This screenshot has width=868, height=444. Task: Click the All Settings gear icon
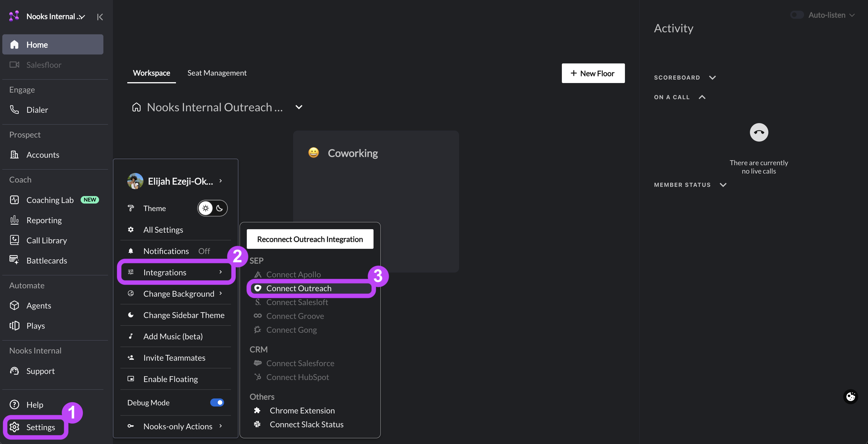pyautogui.click(x=131, y=229)
